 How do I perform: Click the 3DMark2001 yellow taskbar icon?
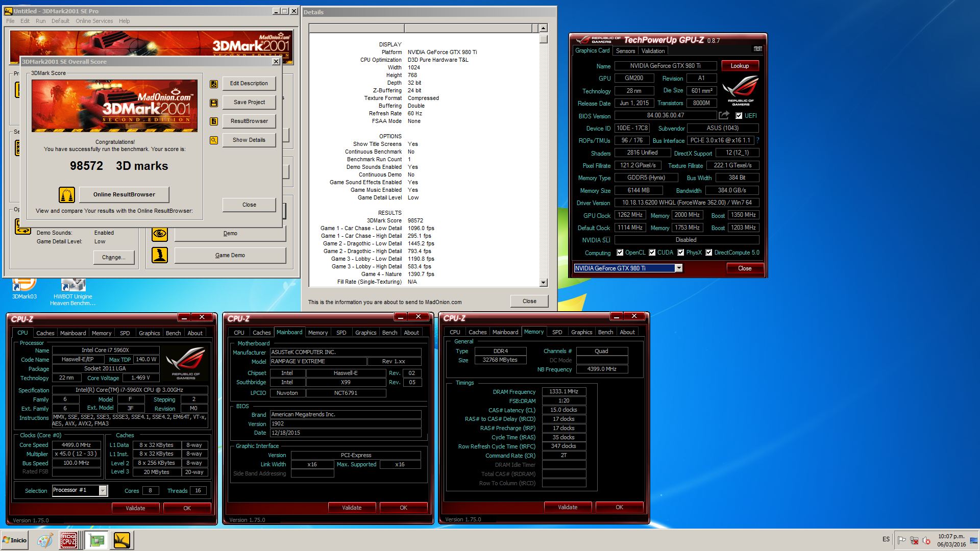tap(122, 540)
